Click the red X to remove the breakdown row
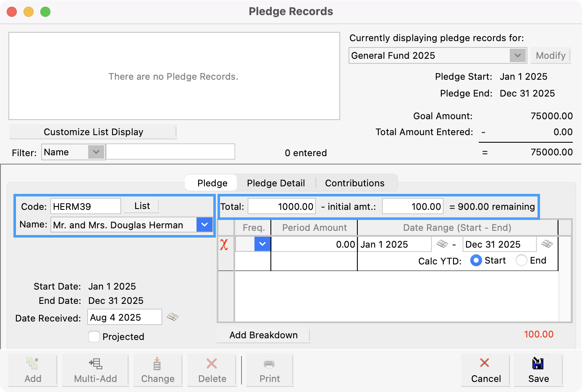Viewport: 582px width, 392px height. click(225, 244)
